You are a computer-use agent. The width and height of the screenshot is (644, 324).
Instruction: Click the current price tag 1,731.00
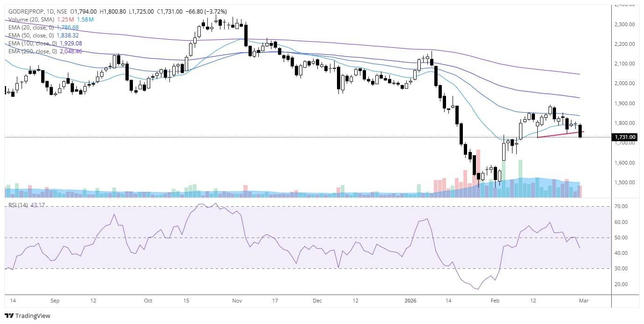(625, 137)
